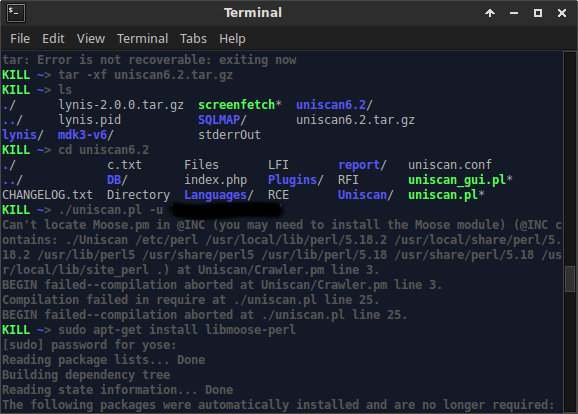Click 'Reading package lists... Done' line

click(104, 360)
